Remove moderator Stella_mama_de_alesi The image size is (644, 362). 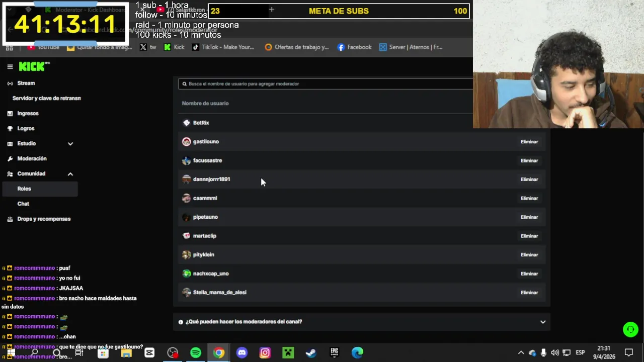529,293
